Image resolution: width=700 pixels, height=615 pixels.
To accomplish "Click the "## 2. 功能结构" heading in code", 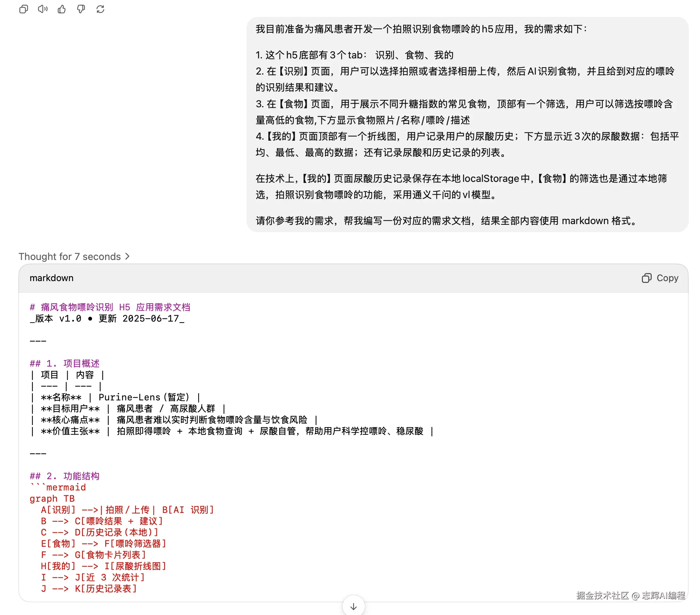I will point(64,476).
